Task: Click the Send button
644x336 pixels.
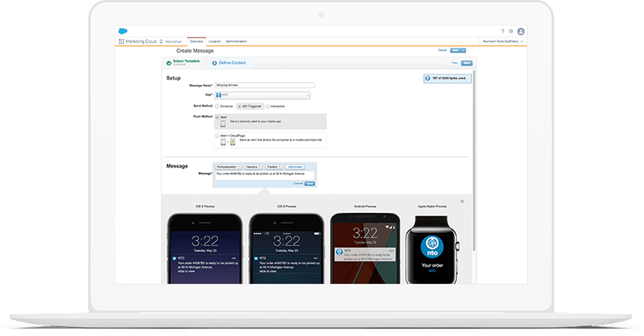Action: pyautogui.click(x=467, y=63)
